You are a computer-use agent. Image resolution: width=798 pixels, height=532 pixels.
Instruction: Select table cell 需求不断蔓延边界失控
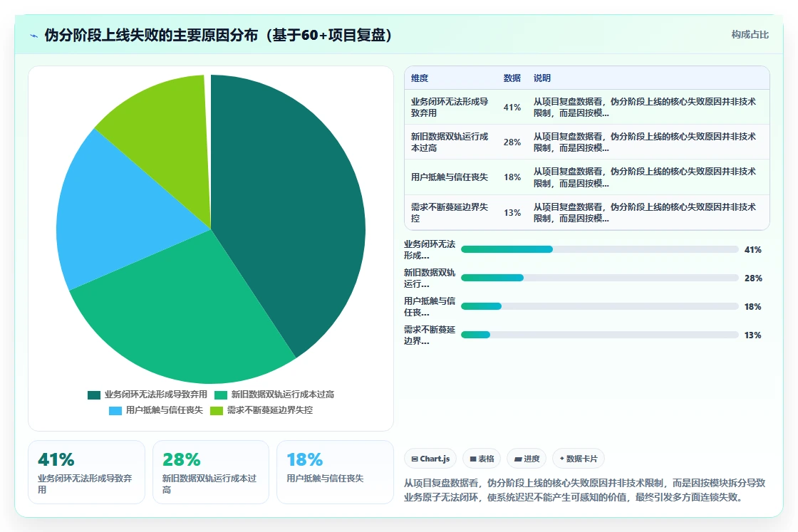[x=450, y=213]
